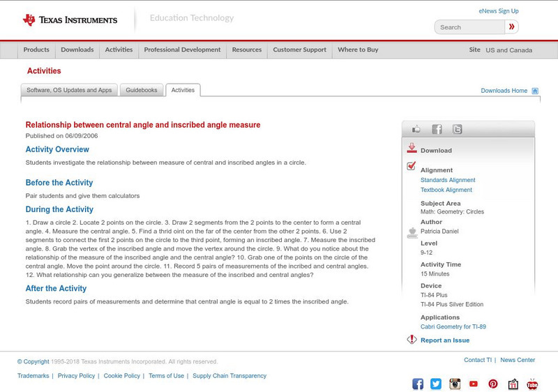558x392 pixels.
Task: Share via the gray Twitter icon
Action: point(457,129)
